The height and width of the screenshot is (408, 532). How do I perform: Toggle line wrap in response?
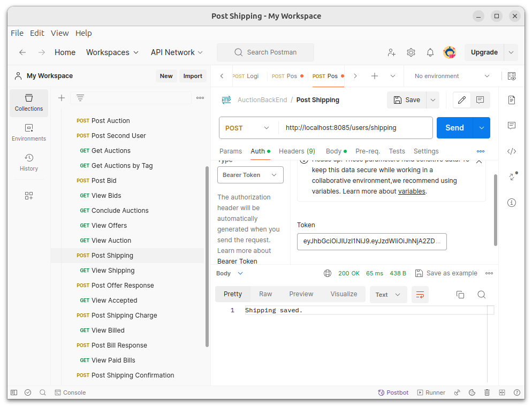coord(420,295)
